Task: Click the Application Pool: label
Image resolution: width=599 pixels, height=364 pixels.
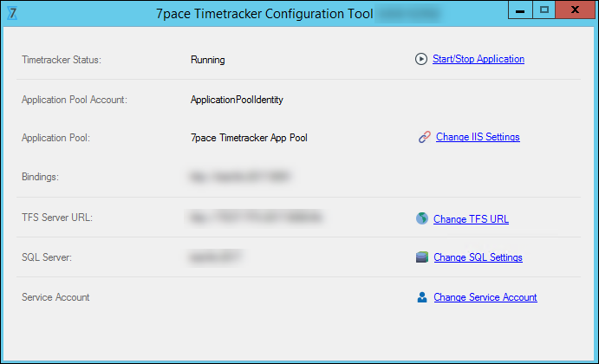Action: [x=55, y=138]
